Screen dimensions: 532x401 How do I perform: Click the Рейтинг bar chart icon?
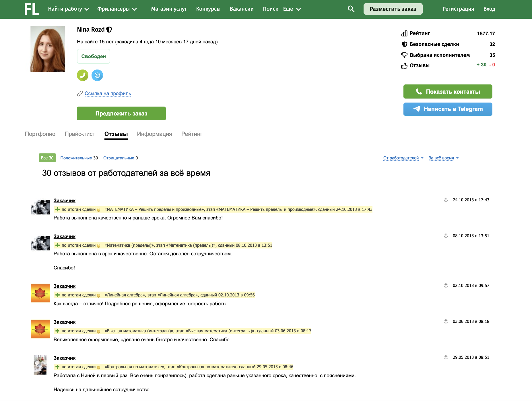(404, 33)
